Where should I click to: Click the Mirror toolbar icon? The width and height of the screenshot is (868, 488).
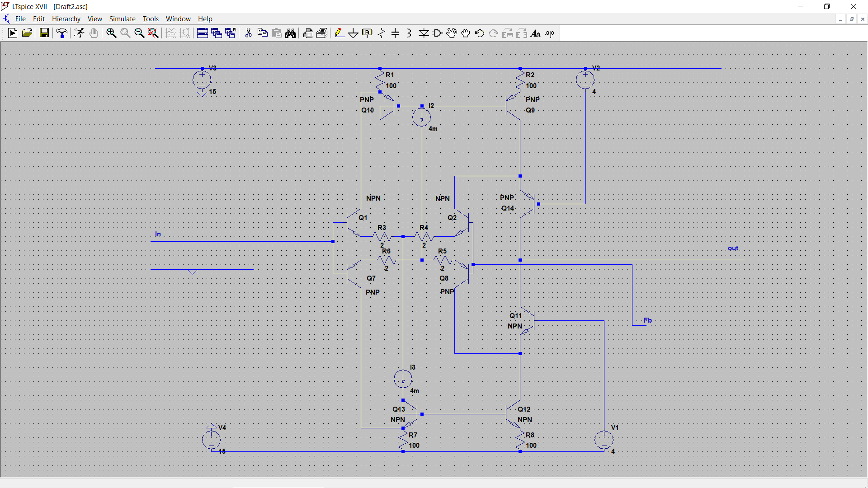[x=522, y=33]
